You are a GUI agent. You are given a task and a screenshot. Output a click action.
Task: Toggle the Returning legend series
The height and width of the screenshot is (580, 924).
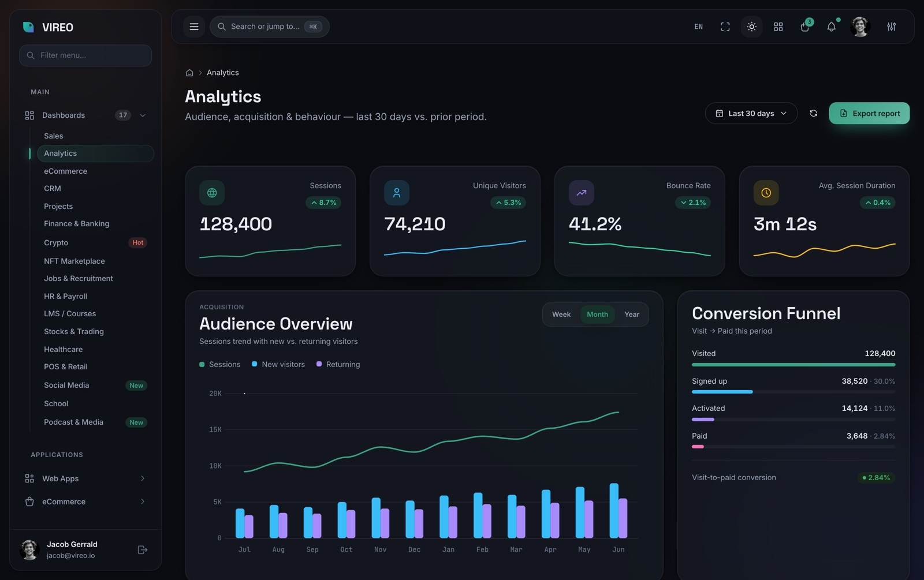[338, 365]
